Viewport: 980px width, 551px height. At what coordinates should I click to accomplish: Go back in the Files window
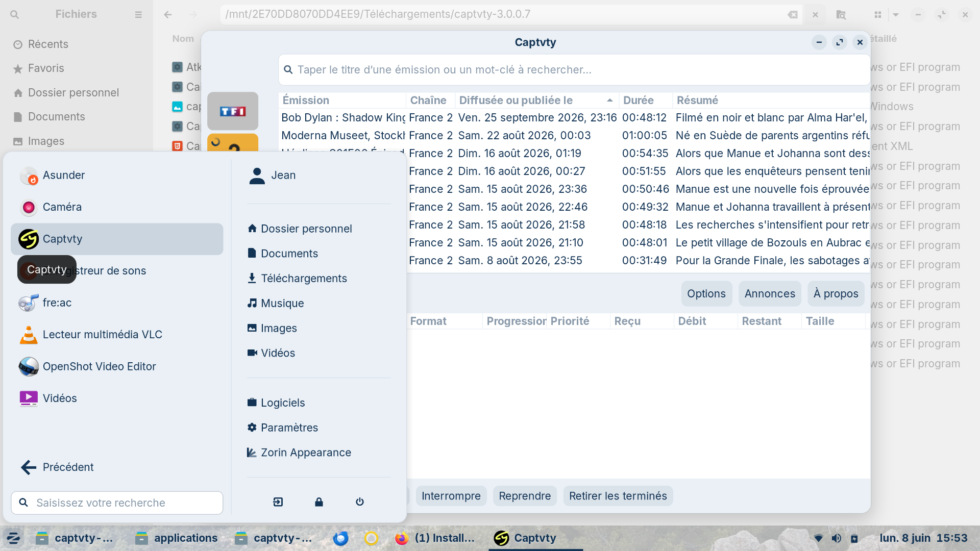pyautogui.click(x=168, y=15)
